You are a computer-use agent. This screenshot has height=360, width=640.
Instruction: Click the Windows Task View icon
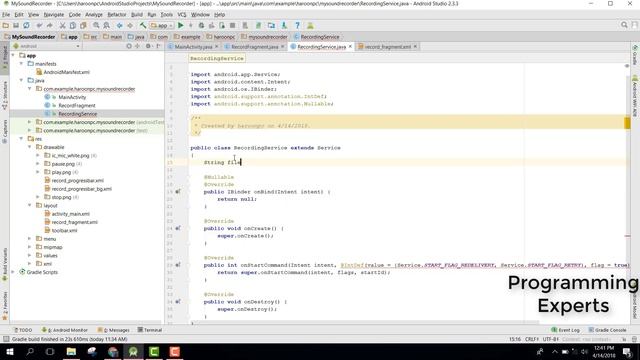click(50, 351)
